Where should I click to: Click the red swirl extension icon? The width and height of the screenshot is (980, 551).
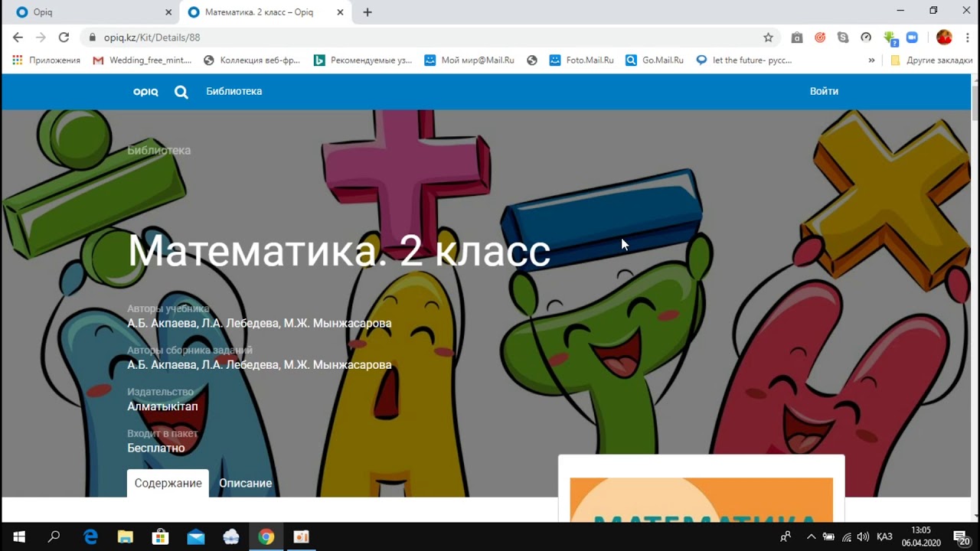click(820, 37)
